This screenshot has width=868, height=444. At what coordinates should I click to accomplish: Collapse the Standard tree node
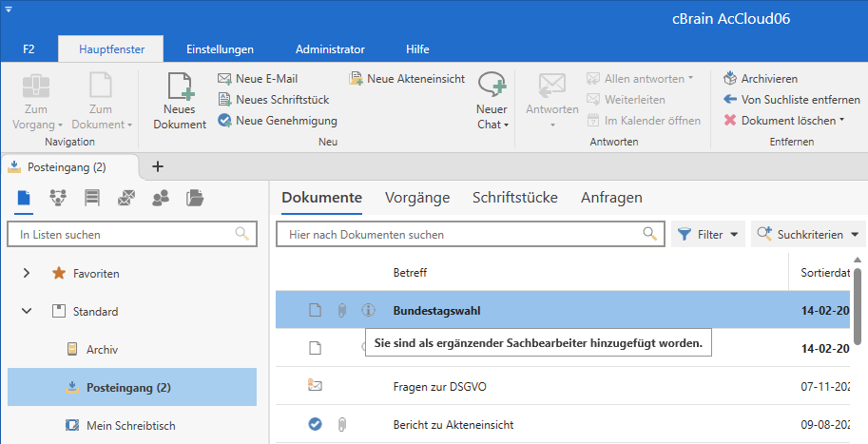tap(27, 312)
